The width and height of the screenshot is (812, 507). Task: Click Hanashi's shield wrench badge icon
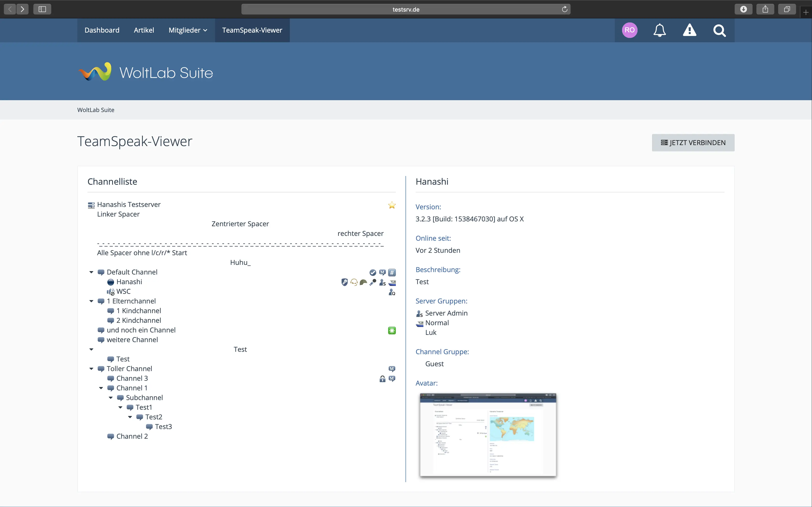click(344, 282)
